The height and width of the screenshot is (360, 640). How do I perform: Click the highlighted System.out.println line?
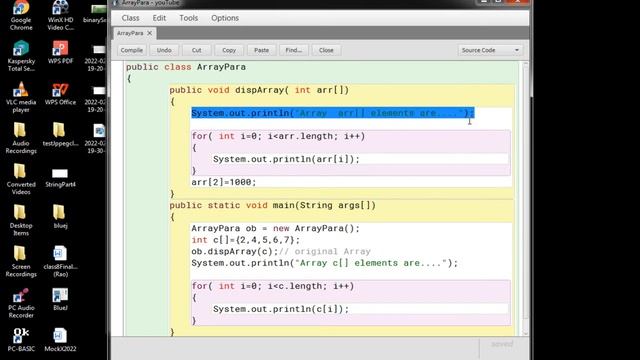click(x=333, y=113)
